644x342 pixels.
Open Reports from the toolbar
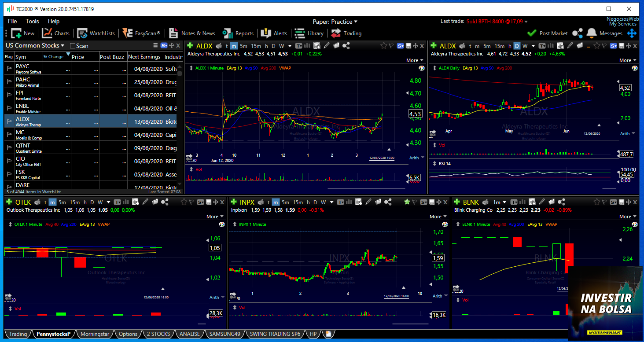pos(238,33)
